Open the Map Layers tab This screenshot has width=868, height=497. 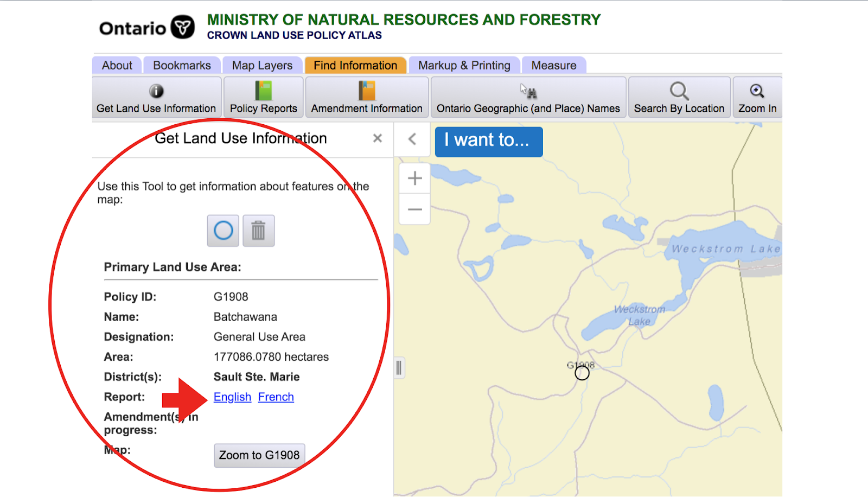point(262,65)
